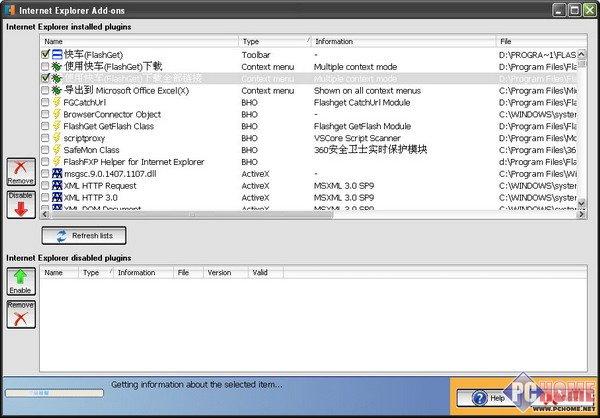Click the bug icon beside 使用快车(FlashGet)下载
The image size is (600, 418).
click(57, 67)
